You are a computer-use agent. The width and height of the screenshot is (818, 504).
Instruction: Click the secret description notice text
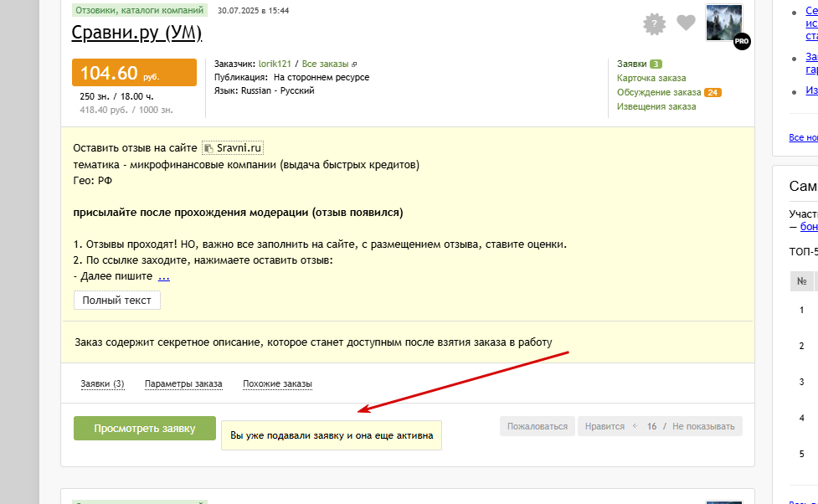(x=313, y=342)
